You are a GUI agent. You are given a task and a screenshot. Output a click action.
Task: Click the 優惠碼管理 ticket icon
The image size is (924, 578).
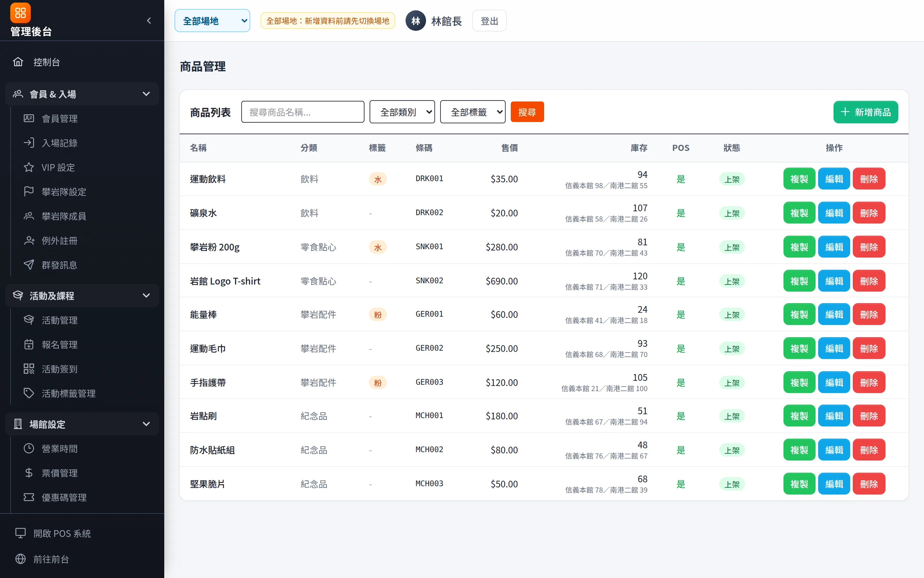[29, 497]
